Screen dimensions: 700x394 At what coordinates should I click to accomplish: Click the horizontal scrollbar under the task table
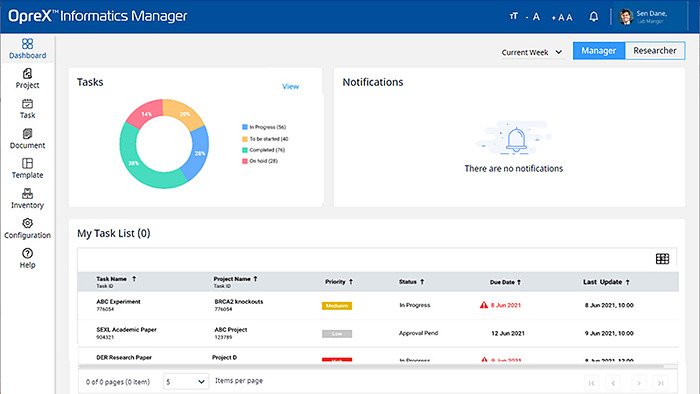[x=371, y=366]
